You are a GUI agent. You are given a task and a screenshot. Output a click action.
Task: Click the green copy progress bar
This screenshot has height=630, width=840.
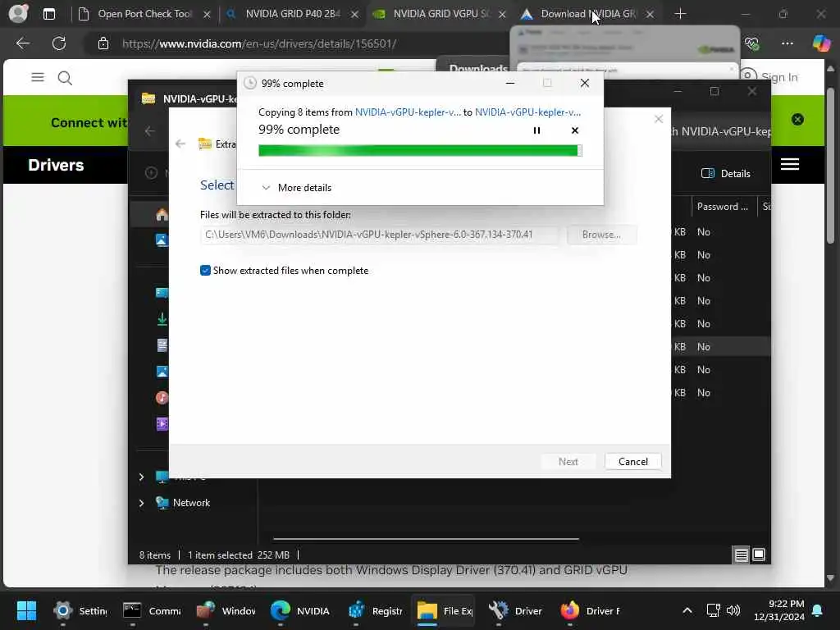pyautogui.click(x=420, y=151)
